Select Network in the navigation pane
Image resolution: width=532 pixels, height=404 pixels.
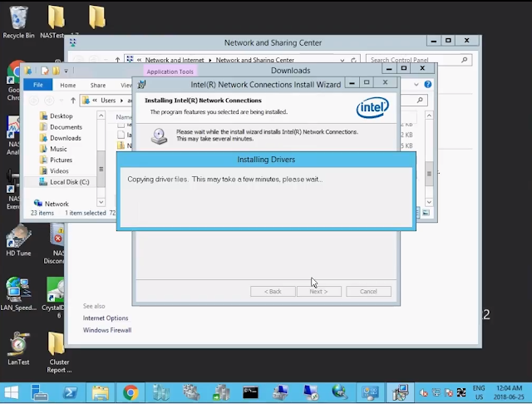click(x=52, y=204)
